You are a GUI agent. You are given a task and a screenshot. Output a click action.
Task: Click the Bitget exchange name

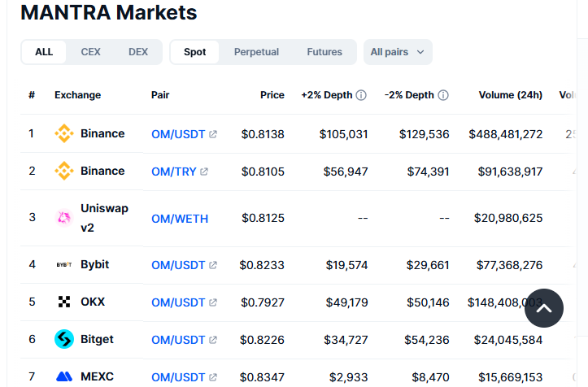pyautogui.click(x=97, y=339)
